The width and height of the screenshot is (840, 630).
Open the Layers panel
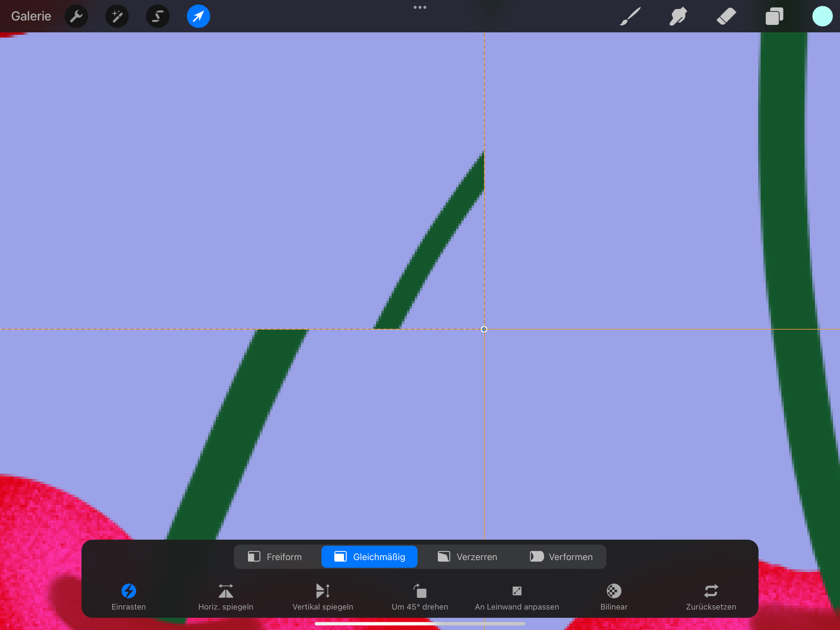pos(774,16)
